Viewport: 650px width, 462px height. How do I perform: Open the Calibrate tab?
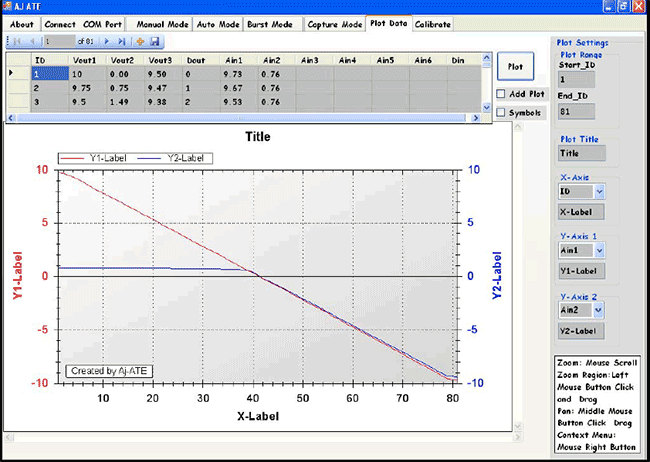tap(433, 24)
